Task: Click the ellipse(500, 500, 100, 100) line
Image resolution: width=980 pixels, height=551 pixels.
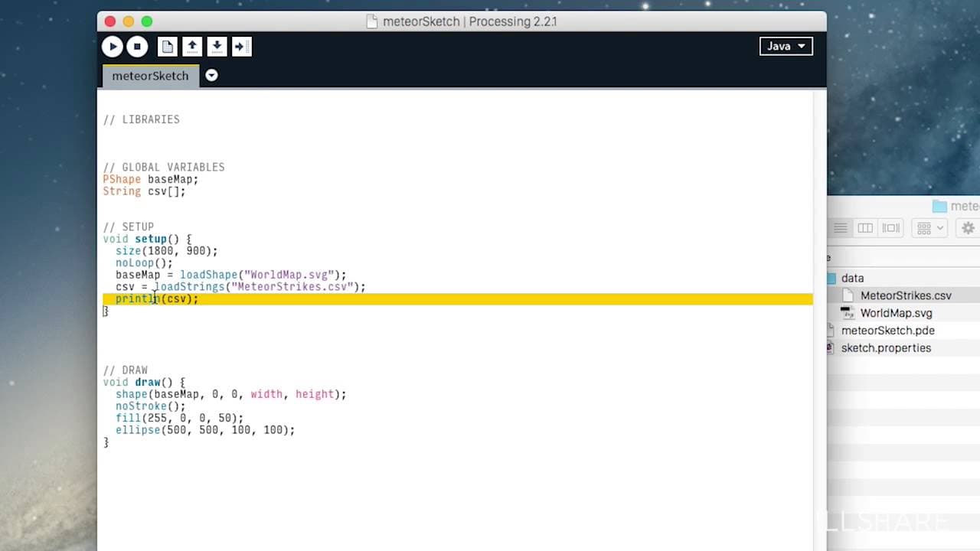Action: tap(205, 430)
